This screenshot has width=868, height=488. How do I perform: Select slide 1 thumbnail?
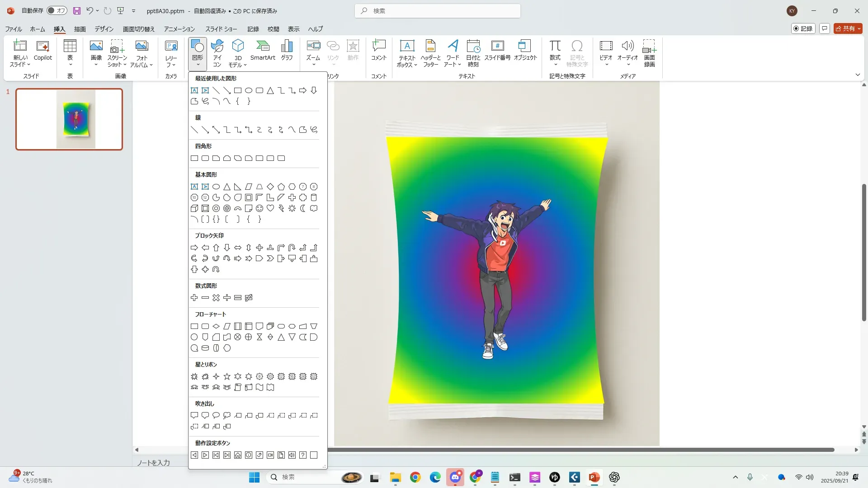(x=69, y=119)
